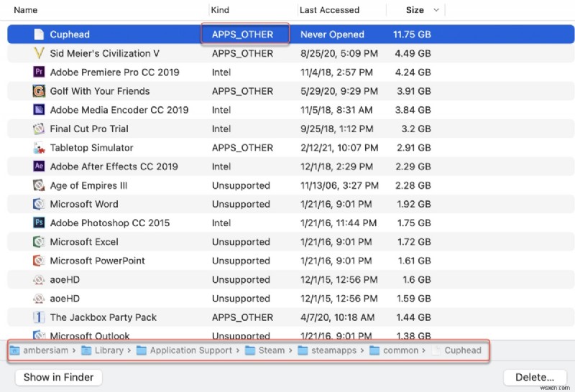The height and width of the screenshot is (392, 575).
Task: Click Golf With Your Friends icon
Action: [x=39, y=91]
